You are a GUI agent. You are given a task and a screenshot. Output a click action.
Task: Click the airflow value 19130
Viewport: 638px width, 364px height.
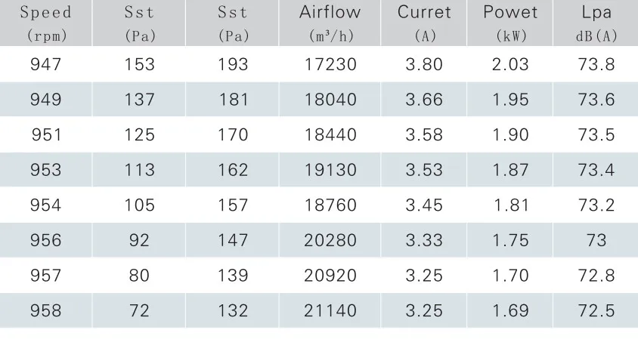coord(330,170)
